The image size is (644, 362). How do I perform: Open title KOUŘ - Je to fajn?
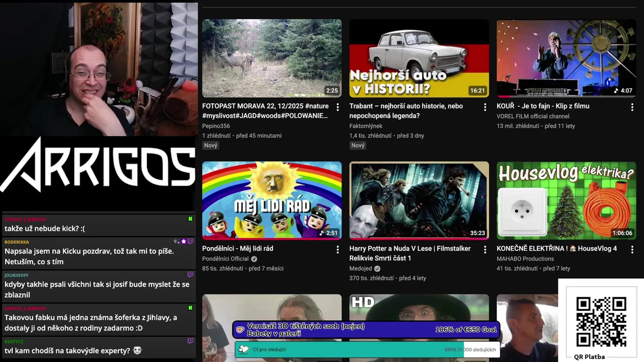click(543, 106)
